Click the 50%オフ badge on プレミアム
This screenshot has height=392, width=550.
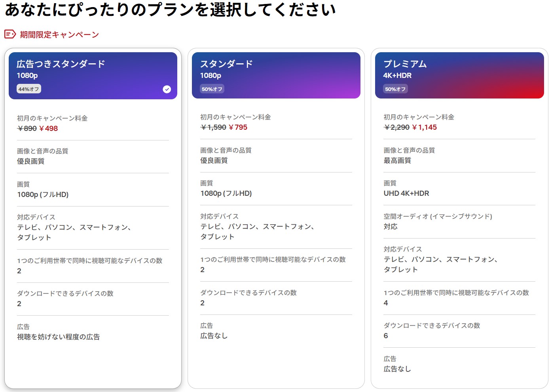pyautogui.click(x=395, y=89)
